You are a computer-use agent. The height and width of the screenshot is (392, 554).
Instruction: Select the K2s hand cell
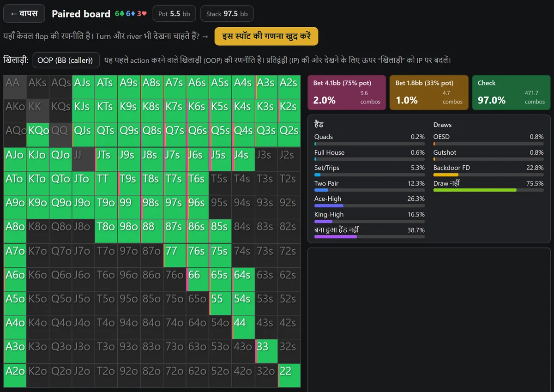coord(289,111)
